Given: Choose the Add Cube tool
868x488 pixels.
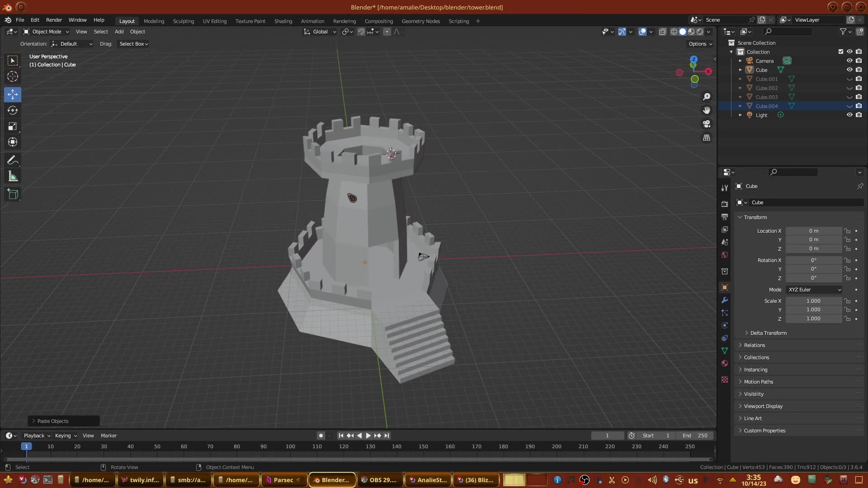Looking at the screenshot, I should (13, 194).
